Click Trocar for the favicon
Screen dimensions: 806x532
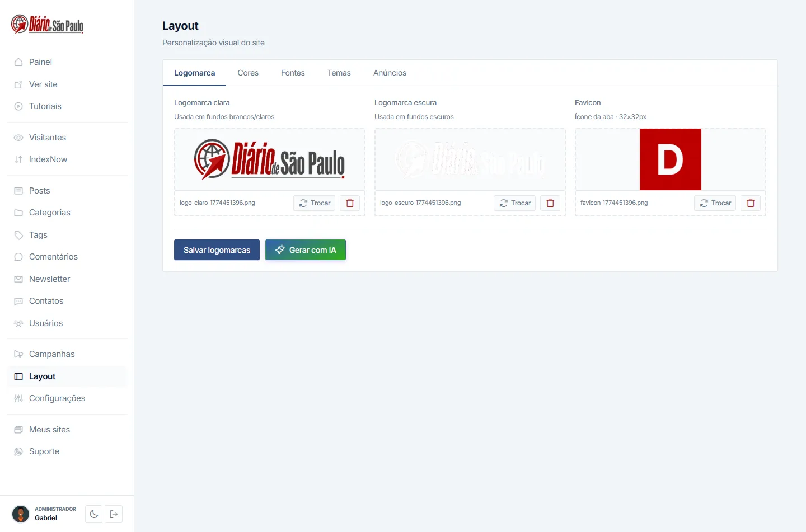(x=715, y=203)
